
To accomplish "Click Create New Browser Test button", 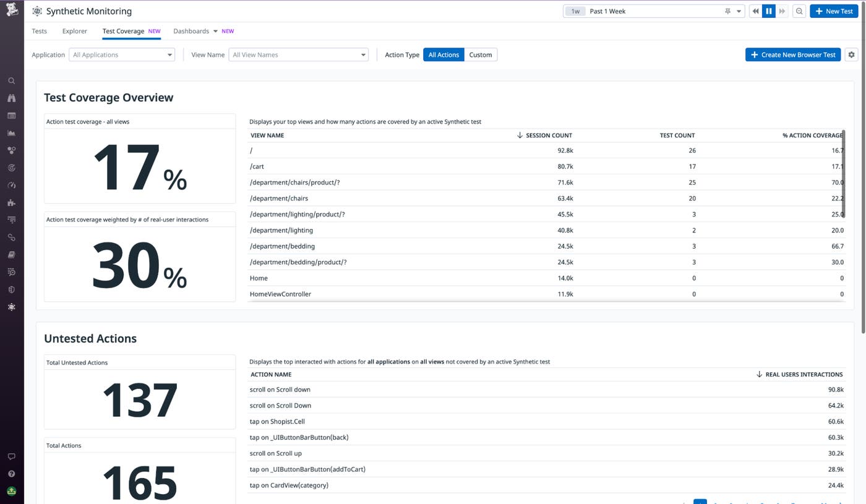I will 793,54.
